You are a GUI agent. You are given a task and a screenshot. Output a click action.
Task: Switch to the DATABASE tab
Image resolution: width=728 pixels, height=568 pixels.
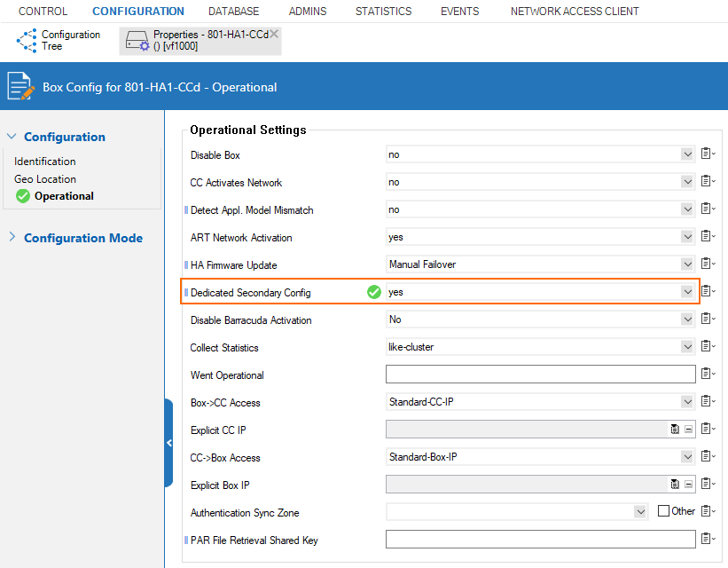coord(233,12)
